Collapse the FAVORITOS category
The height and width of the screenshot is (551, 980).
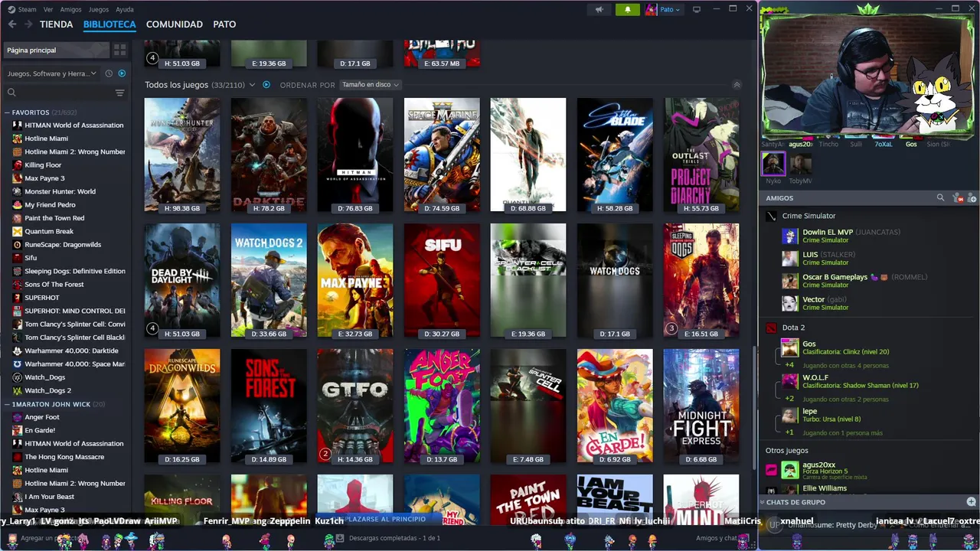point(7,112)
